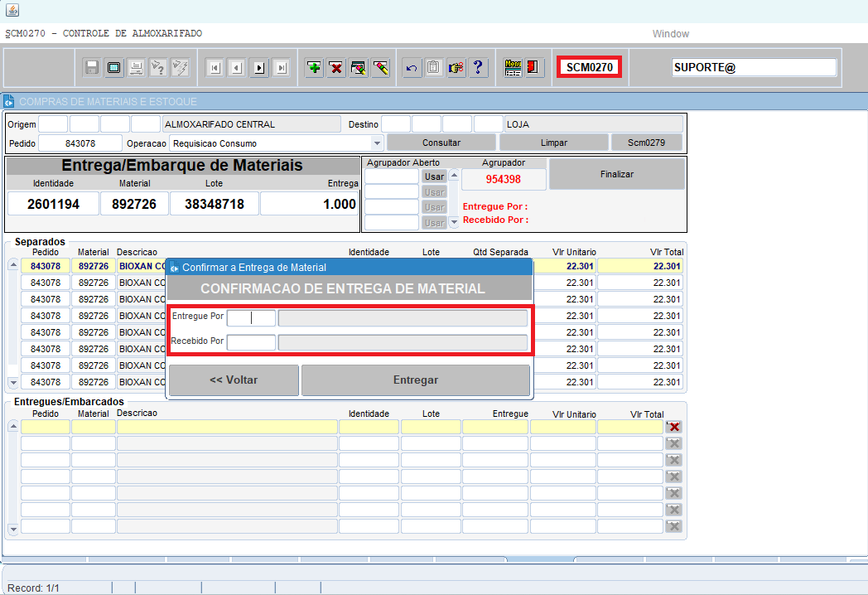
Task: Click the Finalizar button
Action: pyautogui.click(x=616, y=174)
